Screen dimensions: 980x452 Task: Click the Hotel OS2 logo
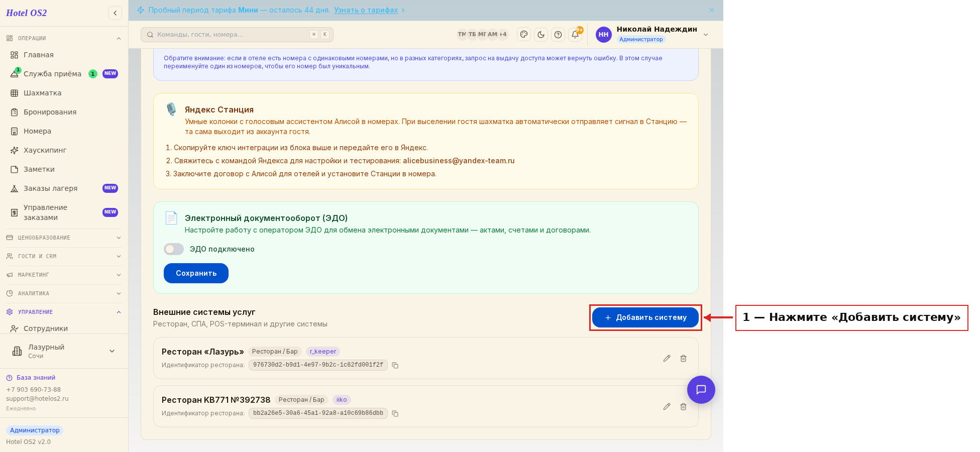point(27,13)
